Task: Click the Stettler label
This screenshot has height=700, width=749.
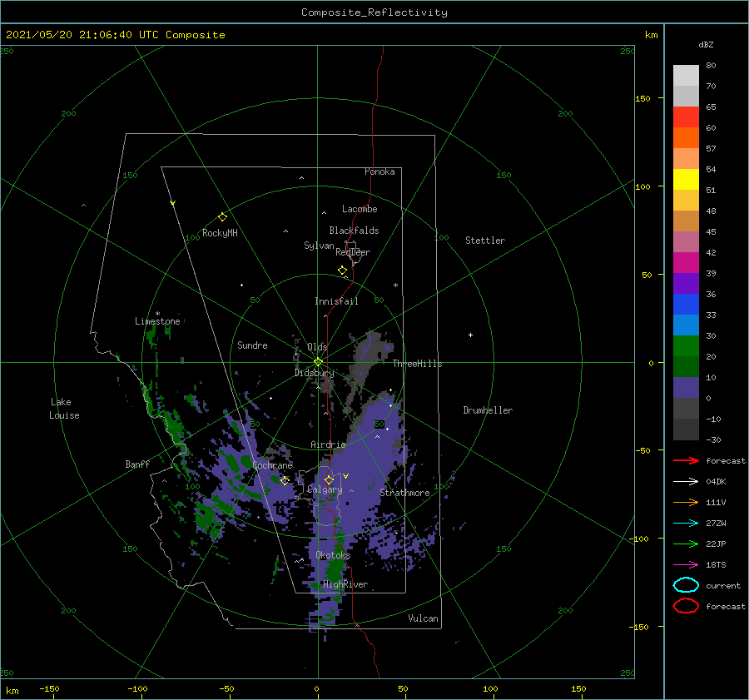Action: [x=485, y=241]
